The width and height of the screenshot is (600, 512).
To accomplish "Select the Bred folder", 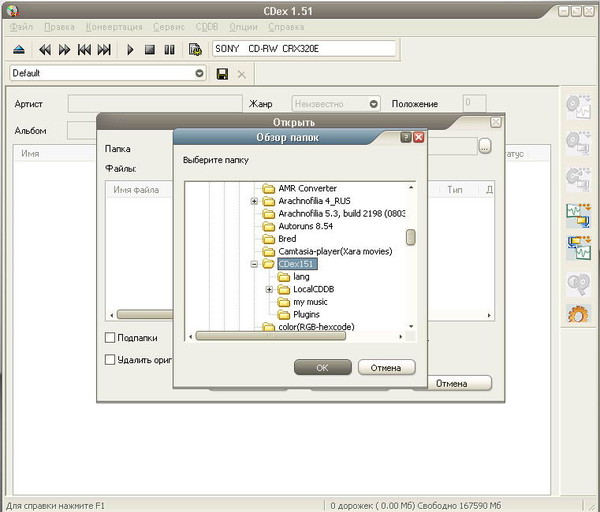I will pos(287,239).
